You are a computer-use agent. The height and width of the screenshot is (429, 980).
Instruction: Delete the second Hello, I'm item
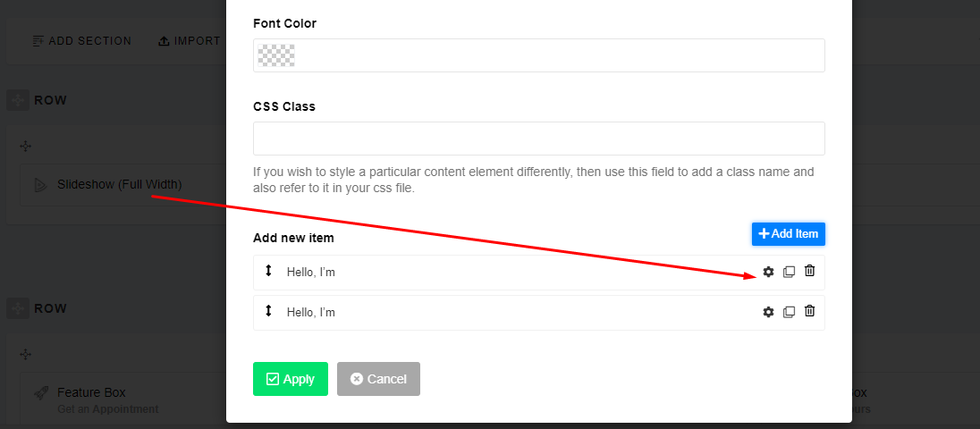[809, 311]
